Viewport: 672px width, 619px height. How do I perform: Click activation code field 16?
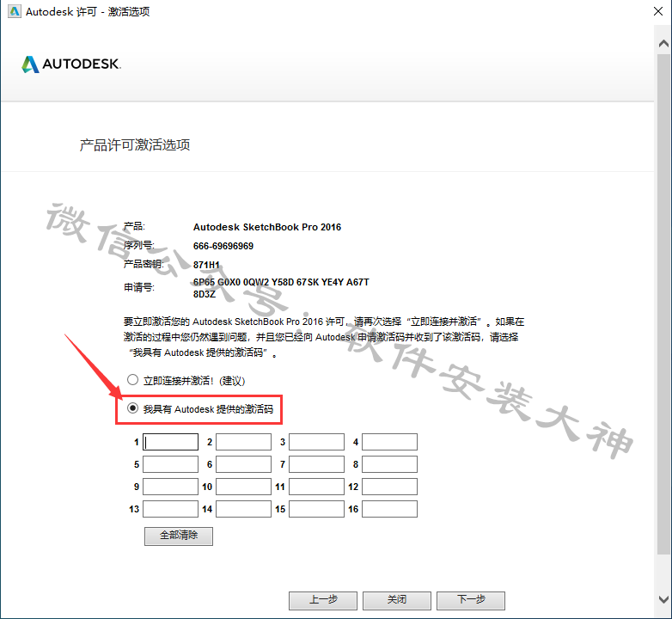tap(389, 509)
